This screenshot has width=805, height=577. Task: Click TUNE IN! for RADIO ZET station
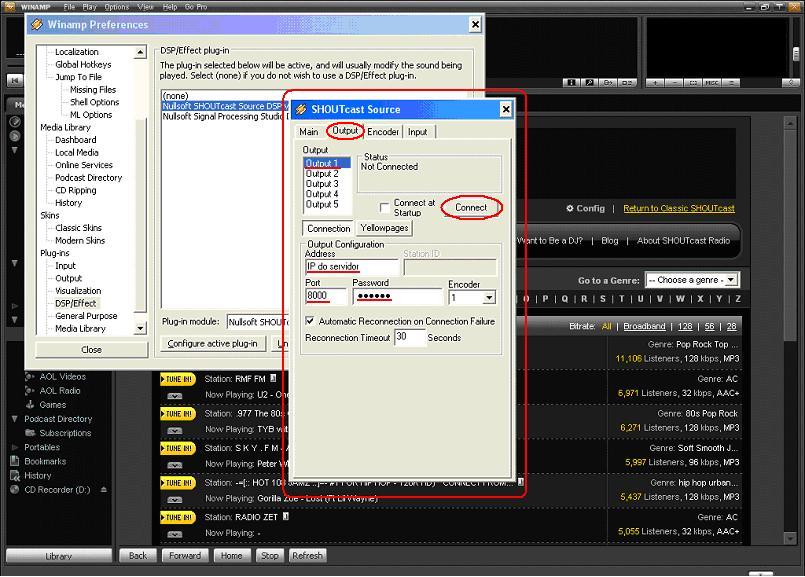[x=176, y=517]
